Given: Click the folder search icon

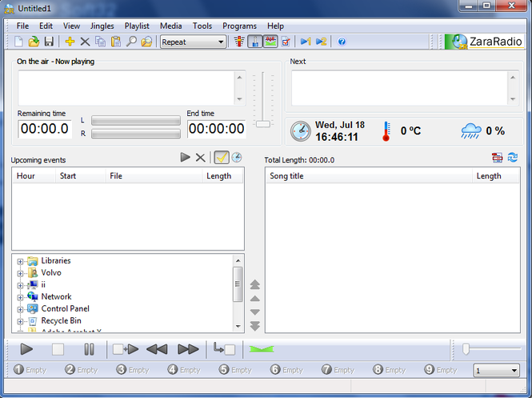Looking at the screenshot, I should click(x=146, y=42).
